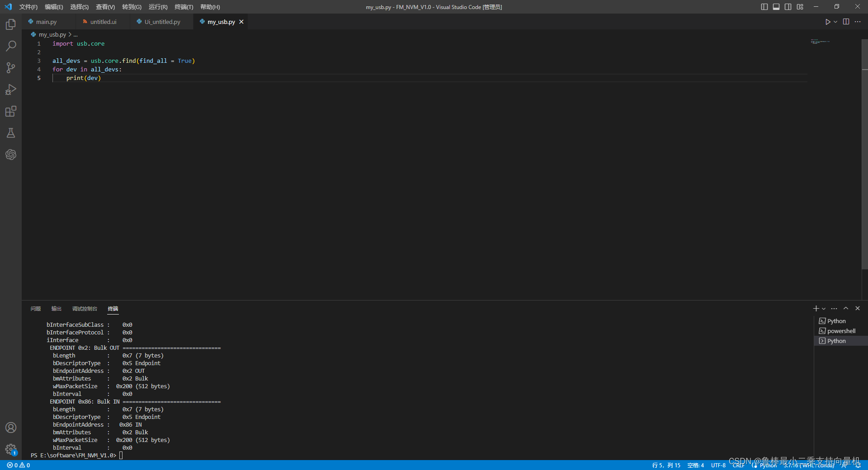Click 空格: 4 indentation status

coord(695,465)
